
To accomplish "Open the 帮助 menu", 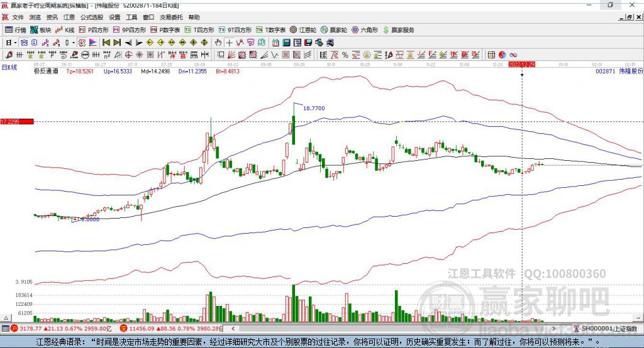I will pyautogui.click(x=194, y=17).
